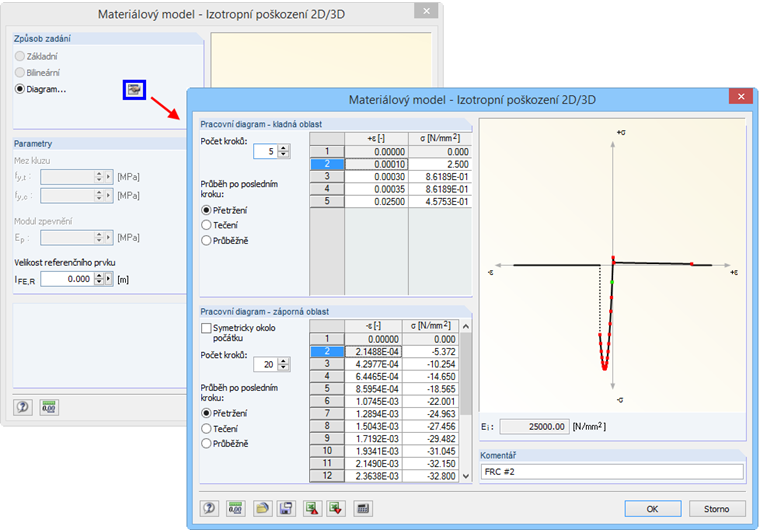
Task: Open arrow menu beside lFE,R field
Action: [109, 279]
